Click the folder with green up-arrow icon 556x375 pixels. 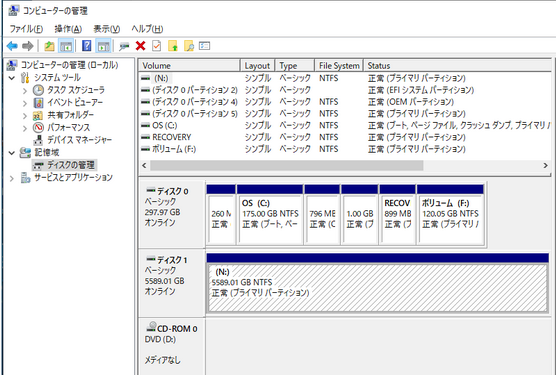click(173, 46)
